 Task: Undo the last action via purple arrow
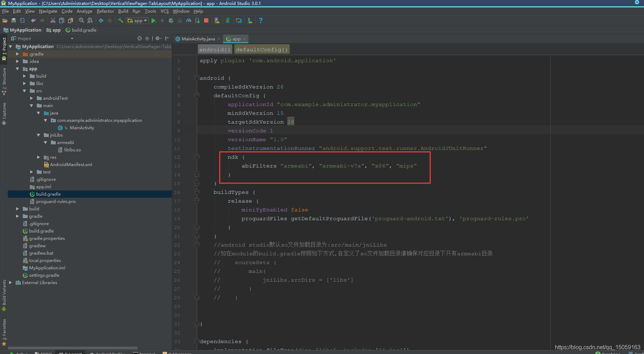[33, 21]
